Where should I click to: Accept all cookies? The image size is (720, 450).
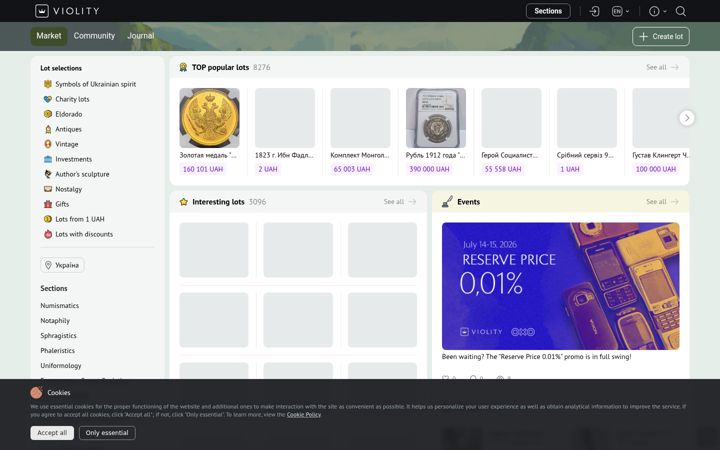(52, 433)
